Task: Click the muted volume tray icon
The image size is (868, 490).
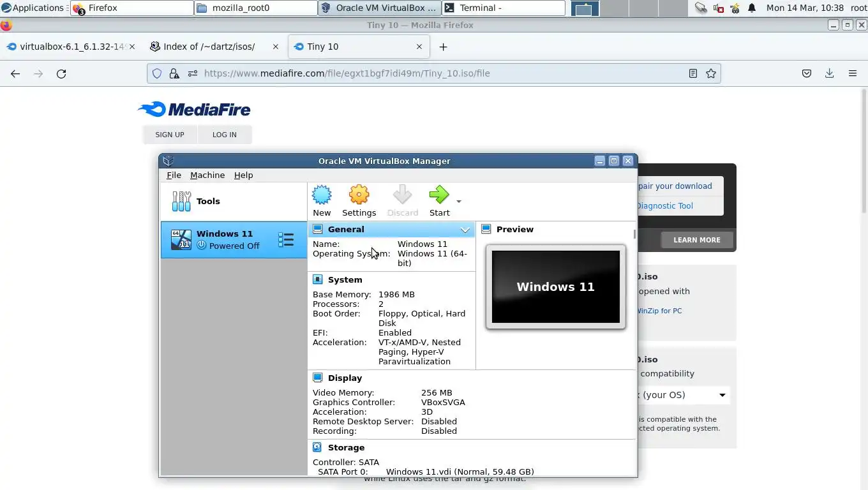Action: point(718,8)
